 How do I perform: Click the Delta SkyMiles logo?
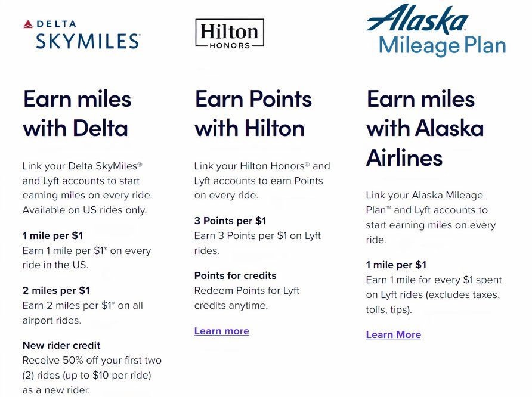pyautogui.click(x=81, y=34)
